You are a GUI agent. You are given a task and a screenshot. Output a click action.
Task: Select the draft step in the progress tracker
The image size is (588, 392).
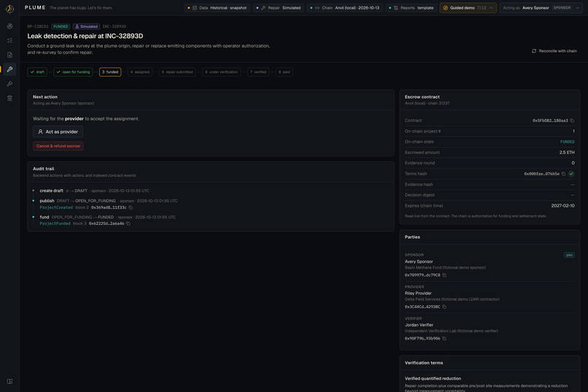point(37,72)
